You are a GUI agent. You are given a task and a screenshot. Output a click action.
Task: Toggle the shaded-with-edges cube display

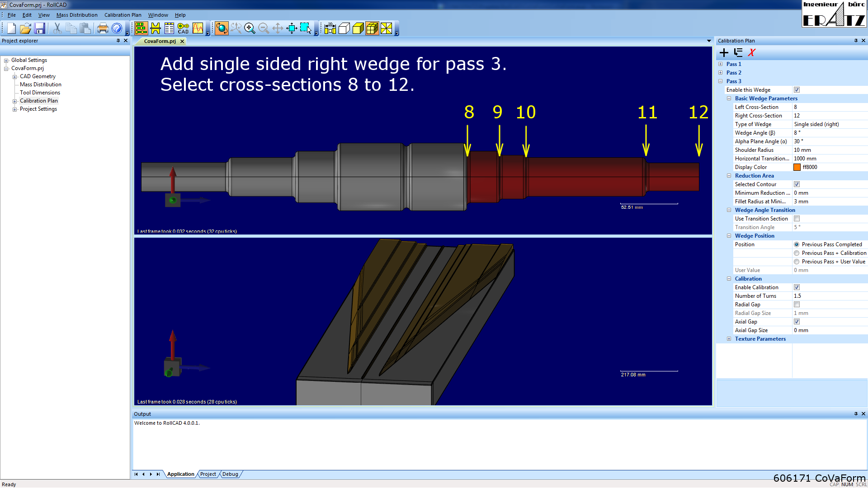[x=372, y=28]
